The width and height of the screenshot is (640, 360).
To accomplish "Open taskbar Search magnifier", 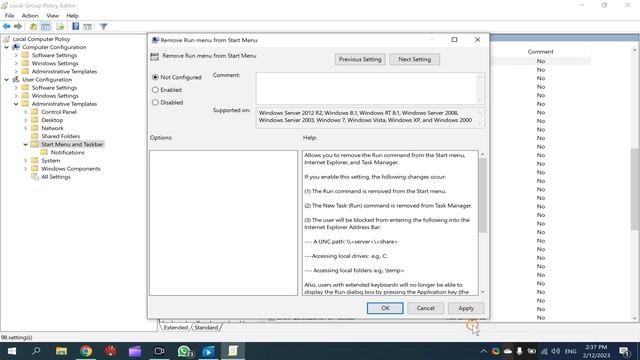I will pyautogui.click(x=36, y=351).
